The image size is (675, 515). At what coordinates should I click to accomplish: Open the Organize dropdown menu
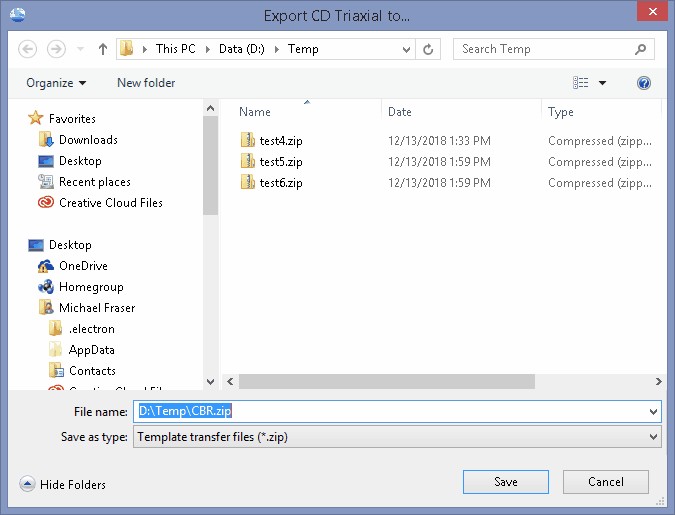coord(56,83)
